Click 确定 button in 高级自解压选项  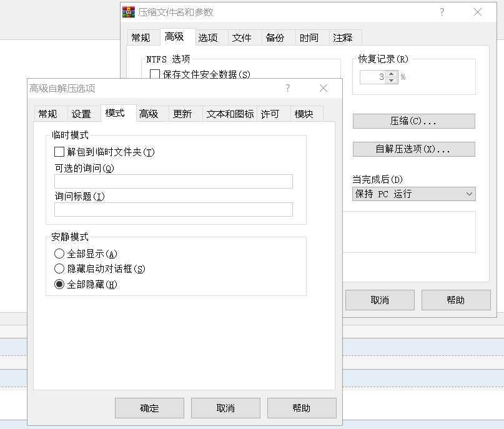(149, 408)
